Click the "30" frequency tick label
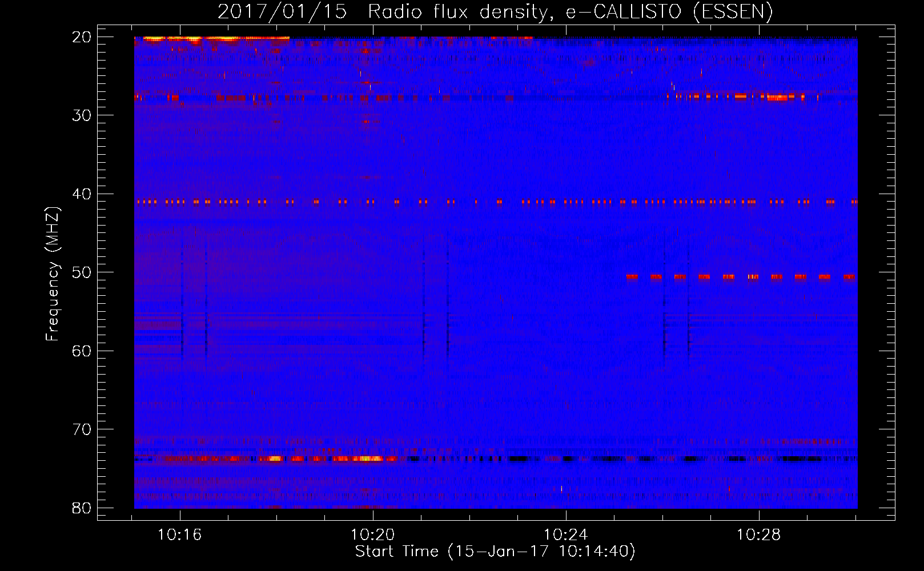This screenshot has width=924, height=571. 82,115
